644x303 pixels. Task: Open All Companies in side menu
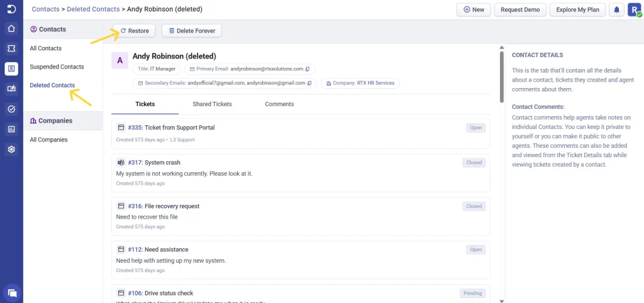(48, 140)
